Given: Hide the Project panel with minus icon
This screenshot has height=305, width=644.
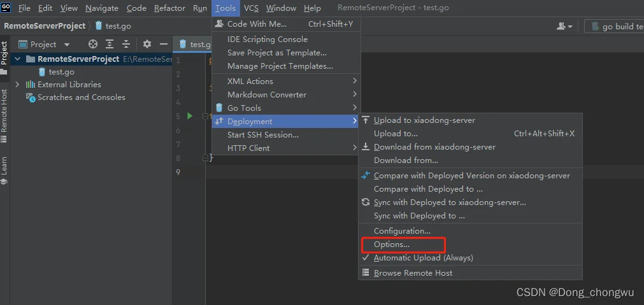Looking at the screenshot, I should pyautogui.click(x=163, y=44).
